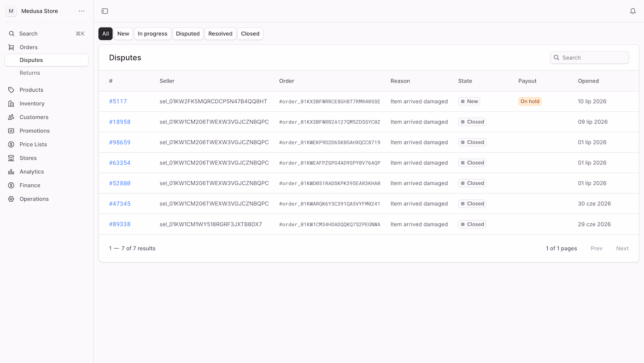644x363 pixels.
Task: Select the All filter tab
Action: click(105, 34)
